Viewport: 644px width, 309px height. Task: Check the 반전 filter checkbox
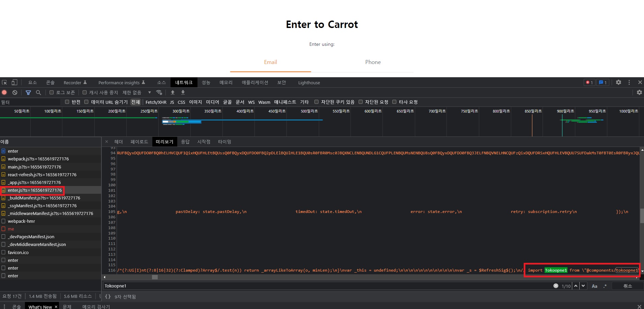[x=67, y=102]
